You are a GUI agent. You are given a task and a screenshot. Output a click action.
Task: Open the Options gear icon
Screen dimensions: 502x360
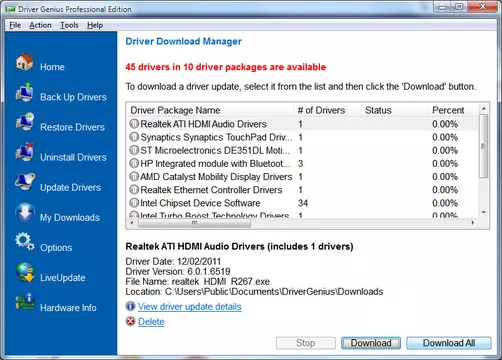tap(24, 242)
